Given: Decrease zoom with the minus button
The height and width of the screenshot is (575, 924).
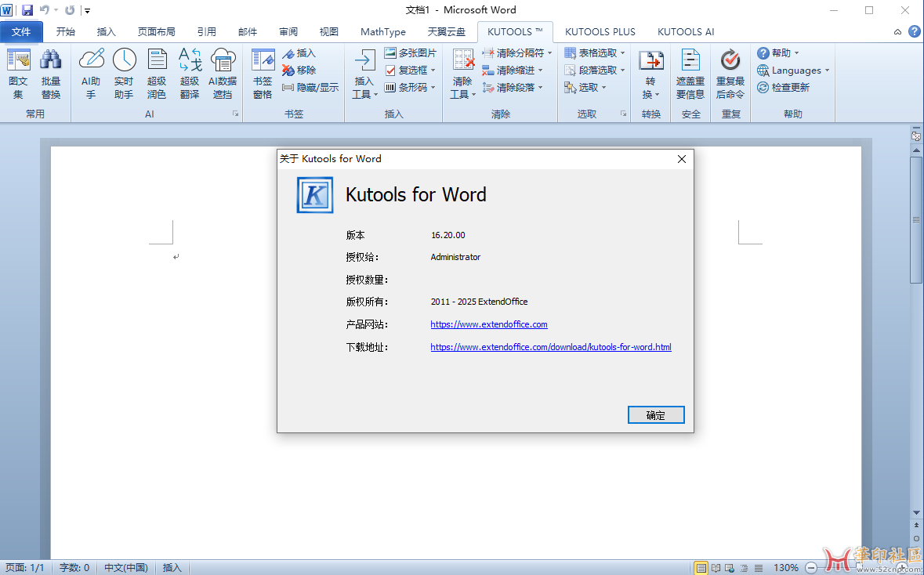Looking at the screenshot, I should click(x=811, y=568).
